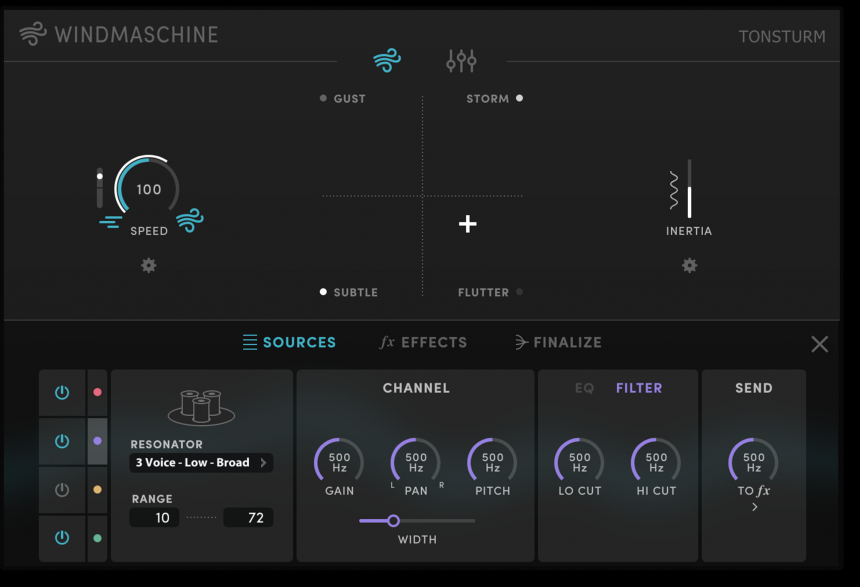Click the Channel section heading

416,388
